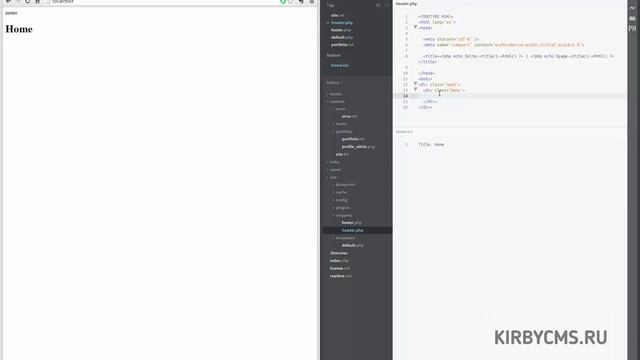Select the highlighted header.php in snippets folder
640x360 pixels.
[x=352, y=231]
